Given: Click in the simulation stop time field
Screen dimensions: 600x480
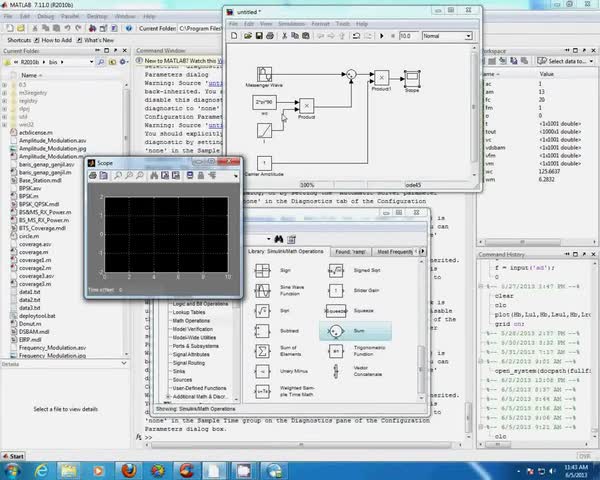Looking at the screenshot, I should [x=408, y=35].
